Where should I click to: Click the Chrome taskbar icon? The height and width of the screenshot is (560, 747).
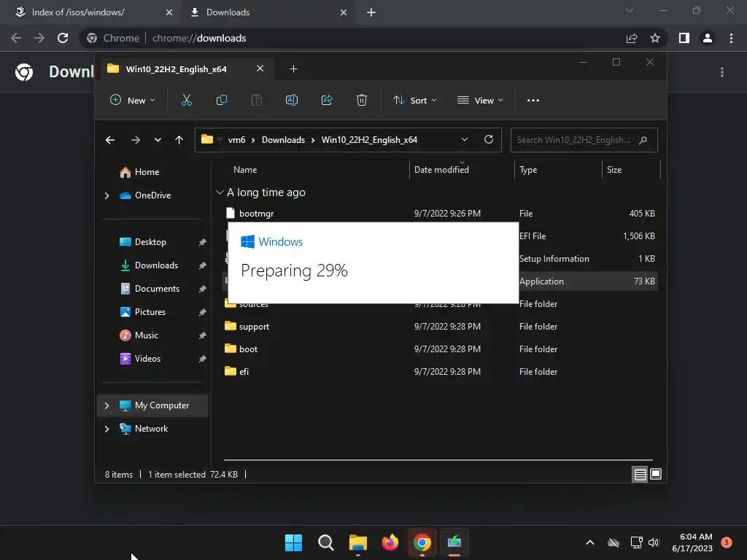422,542
